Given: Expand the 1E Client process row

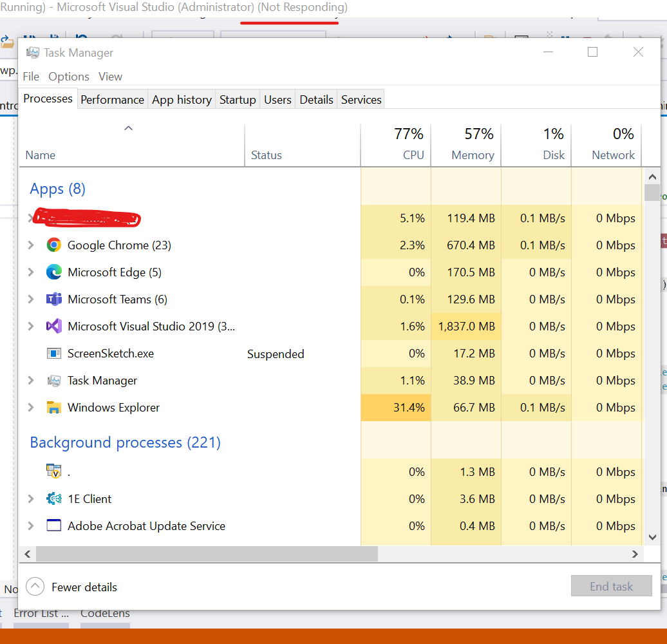Looking at the screenshot, I should 31,498.
